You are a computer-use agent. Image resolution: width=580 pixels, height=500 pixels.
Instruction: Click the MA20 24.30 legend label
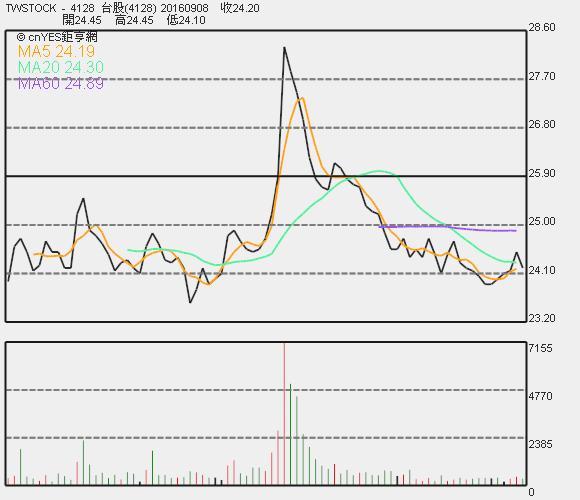61,67
